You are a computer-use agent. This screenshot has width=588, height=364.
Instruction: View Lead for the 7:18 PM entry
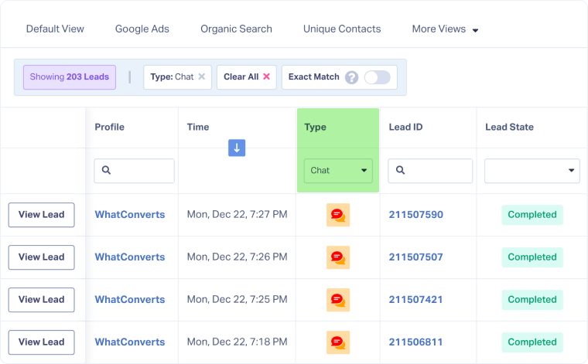[42, 342]
